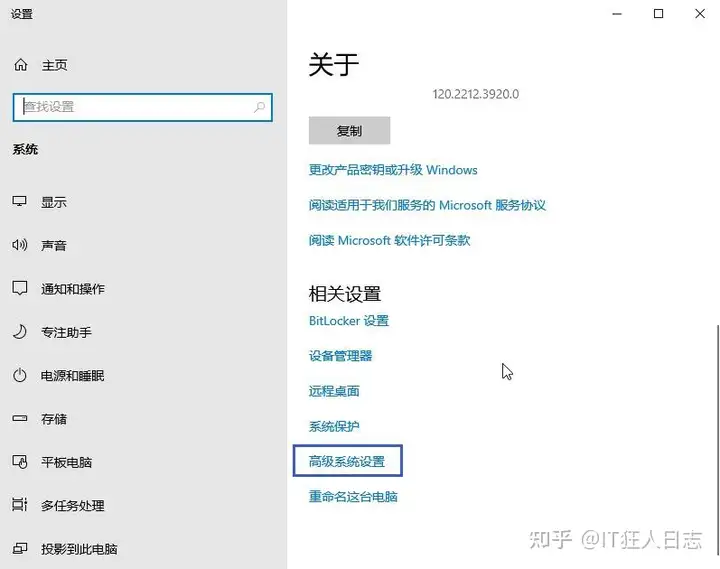The width and height of the screenshot is (720, 569).
Task: Click the notifications speech-bubble icon
Action: (20, 288)
